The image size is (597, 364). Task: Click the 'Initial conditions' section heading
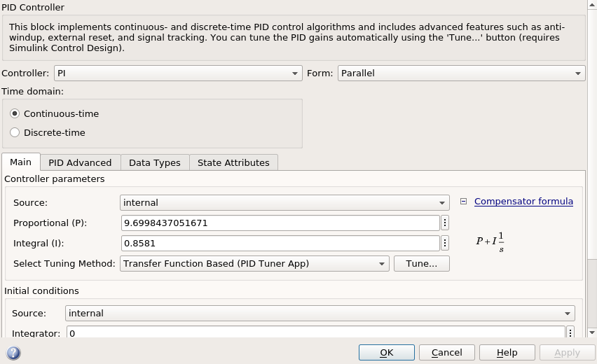click(41, 290)
